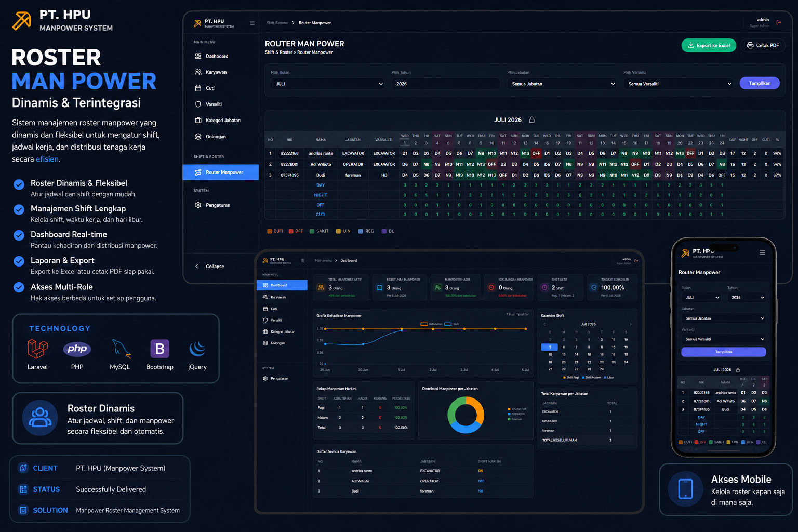Click the Kebutuhan Manpower card calendar icon
798x532 pixels.
[379, 287]
